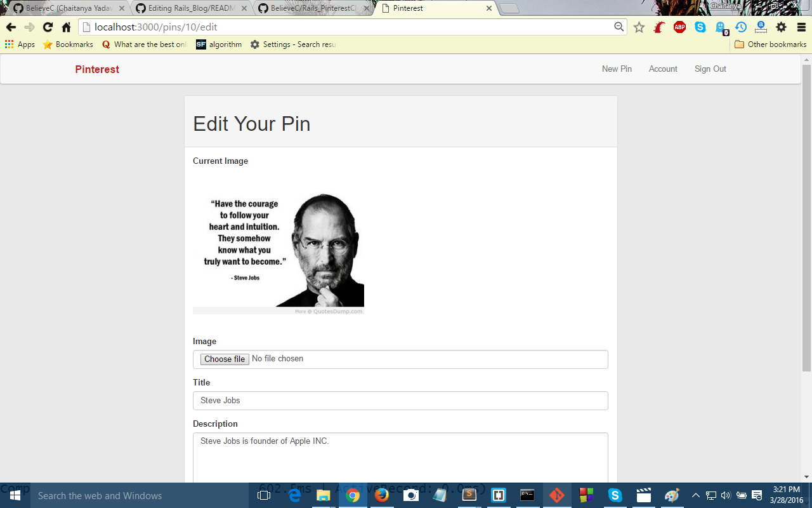This screenshot has height=508, width=812.
Task: Open the notepad taskbar icon
Action: click(x=440, y=495)
